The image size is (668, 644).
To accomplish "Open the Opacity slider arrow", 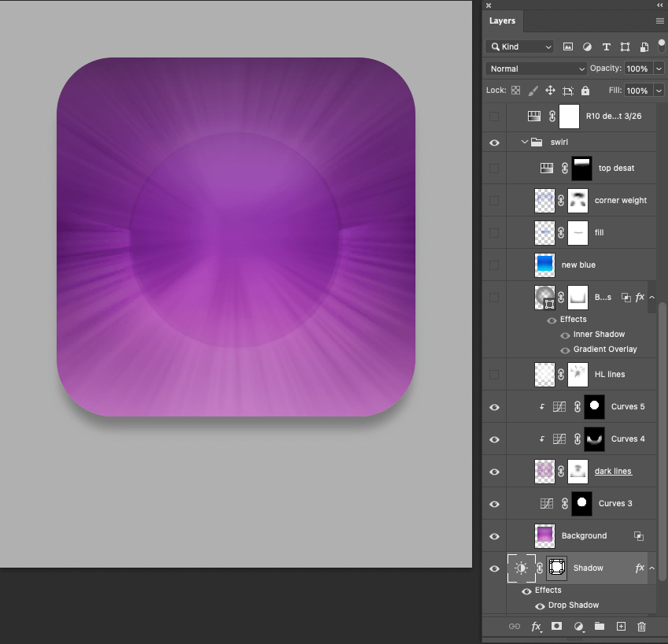I will click(x=659, y=68).
